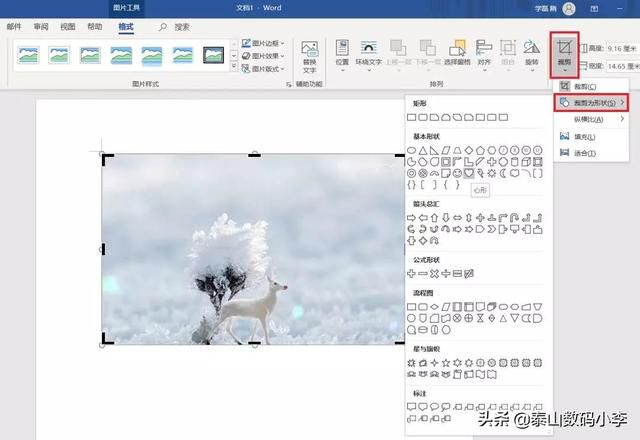Choose the crescent moon shape
The height and width of the screenshot is (440, 640).
point(503,173)
